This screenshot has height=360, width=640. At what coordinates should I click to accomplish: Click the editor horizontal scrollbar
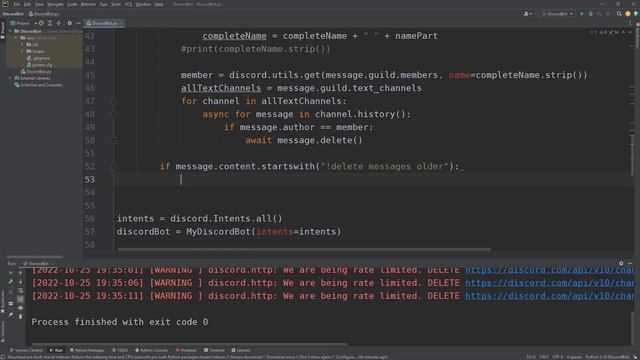point(304,249)
